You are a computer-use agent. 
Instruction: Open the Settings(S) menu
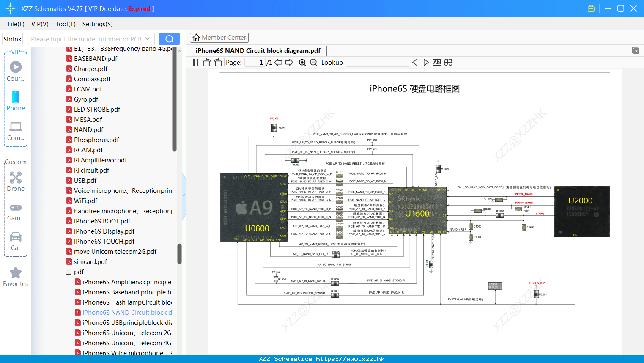coord(98,24)
